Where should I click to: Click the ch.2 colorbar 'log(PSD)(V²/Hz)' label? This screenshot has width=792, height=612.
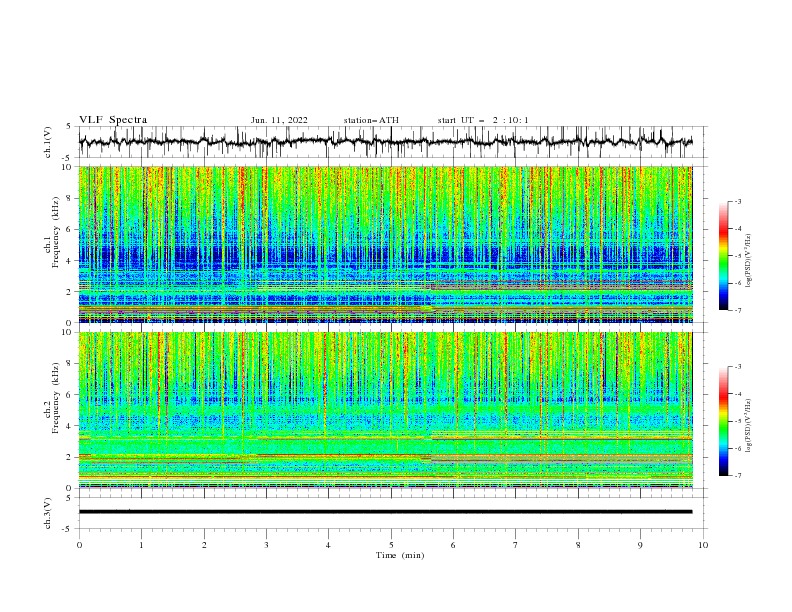[x=748, y=426]
